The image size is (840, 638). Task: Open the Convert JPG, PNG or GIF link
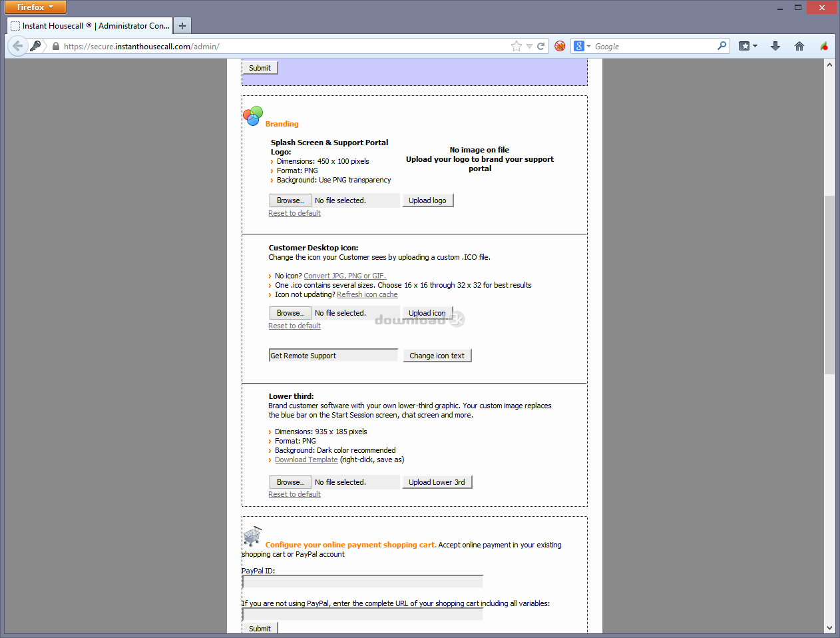345,276
